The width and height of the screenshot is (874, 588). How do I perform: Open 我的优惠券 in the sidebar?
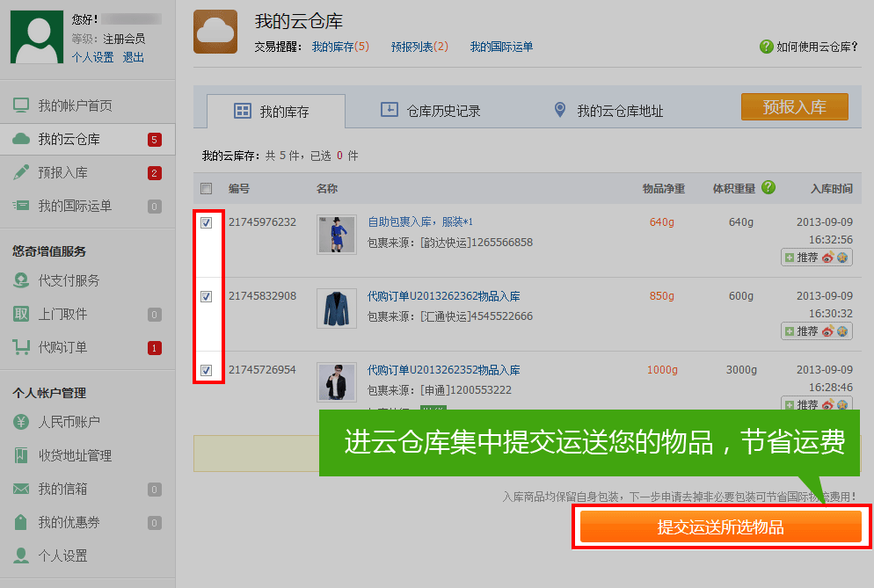click(x=69, y=523)
